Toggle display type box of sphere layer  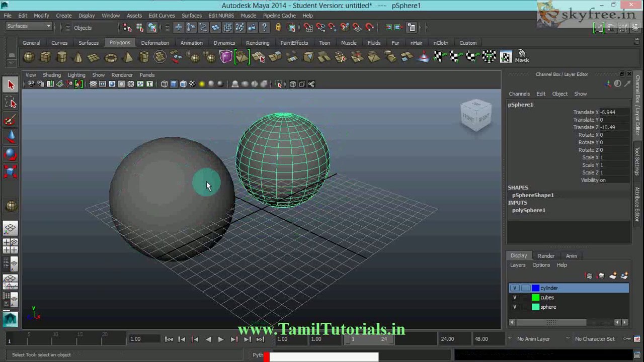click(525, 307)
